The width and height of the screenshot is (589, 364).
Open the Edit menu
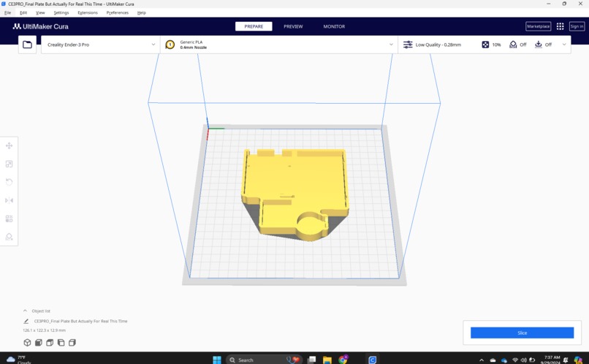click(x=23, y=12)
